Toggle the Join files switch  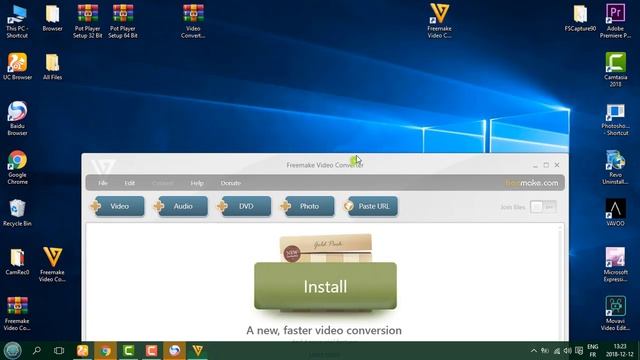pos(543,207)
